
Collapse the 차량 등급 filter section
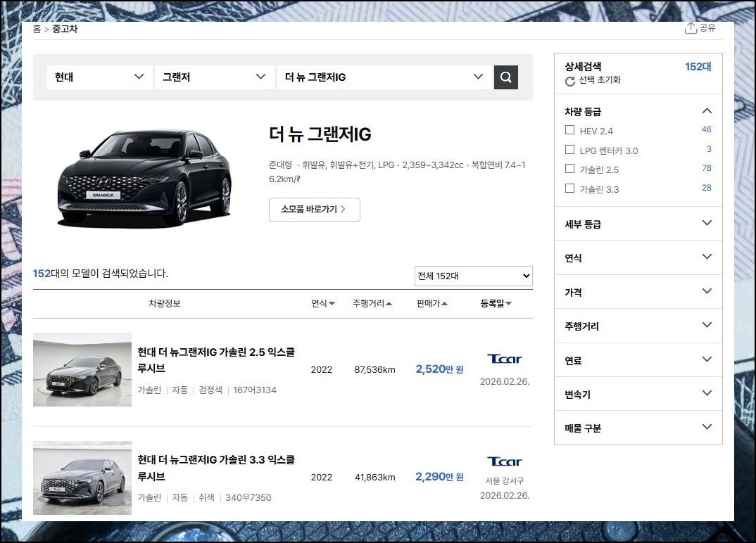[707, 111]
